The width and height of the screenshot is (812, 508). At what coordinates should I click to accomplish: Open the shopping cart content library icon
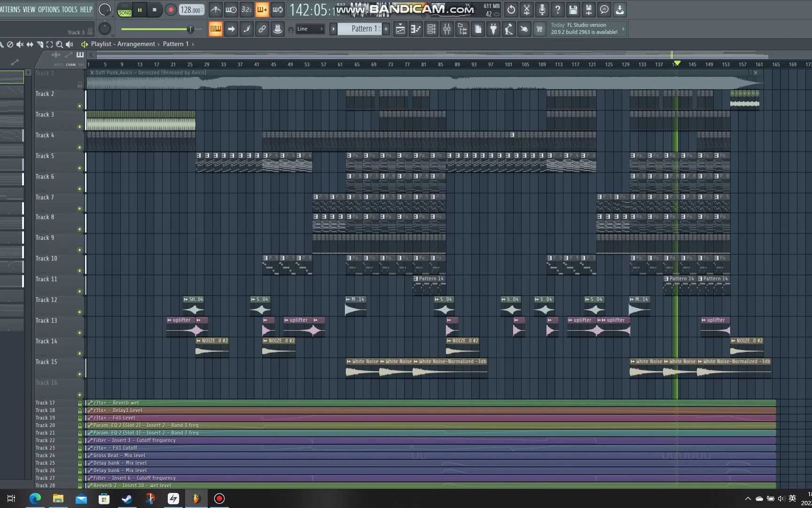[x=539, y=29]
